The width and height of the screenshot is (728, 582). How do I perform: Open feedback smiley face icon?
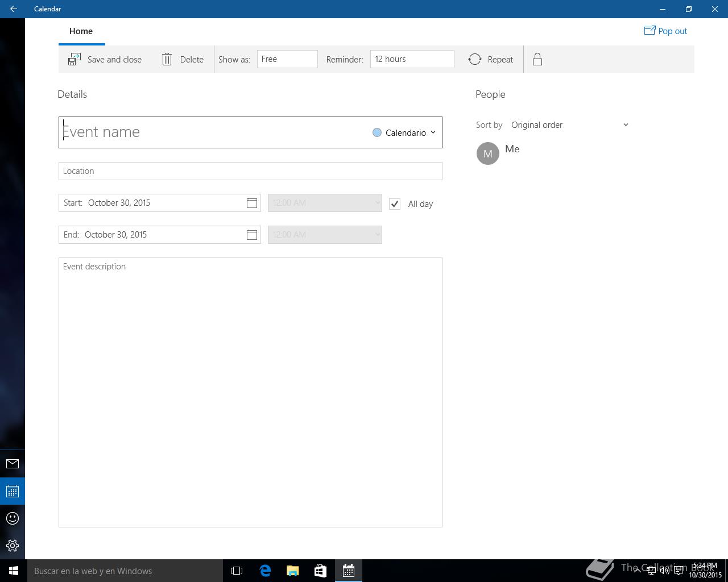[13, 518]
